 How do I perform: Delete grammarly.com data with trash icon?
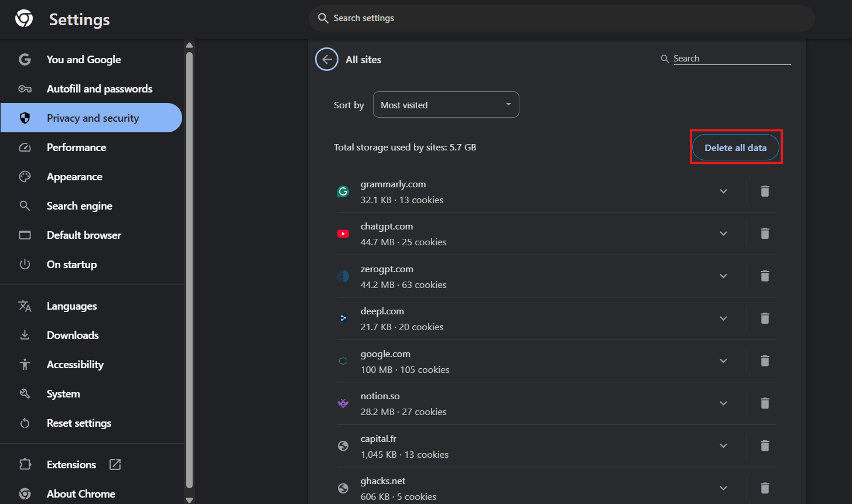click(764, 191)
